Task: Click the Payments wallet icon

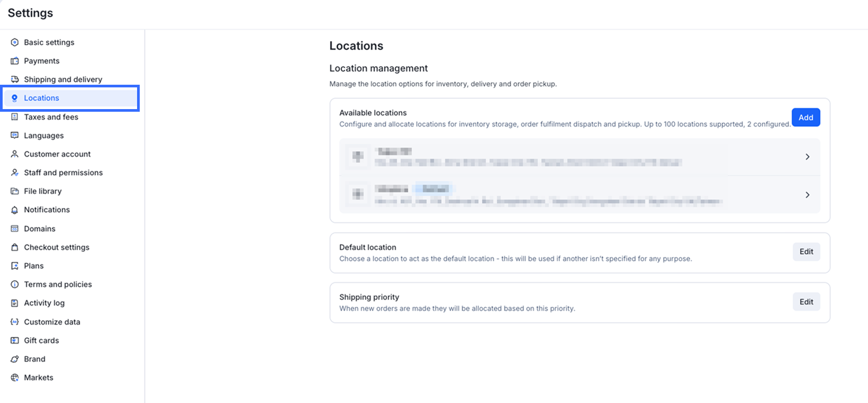Action: [15, 61]
